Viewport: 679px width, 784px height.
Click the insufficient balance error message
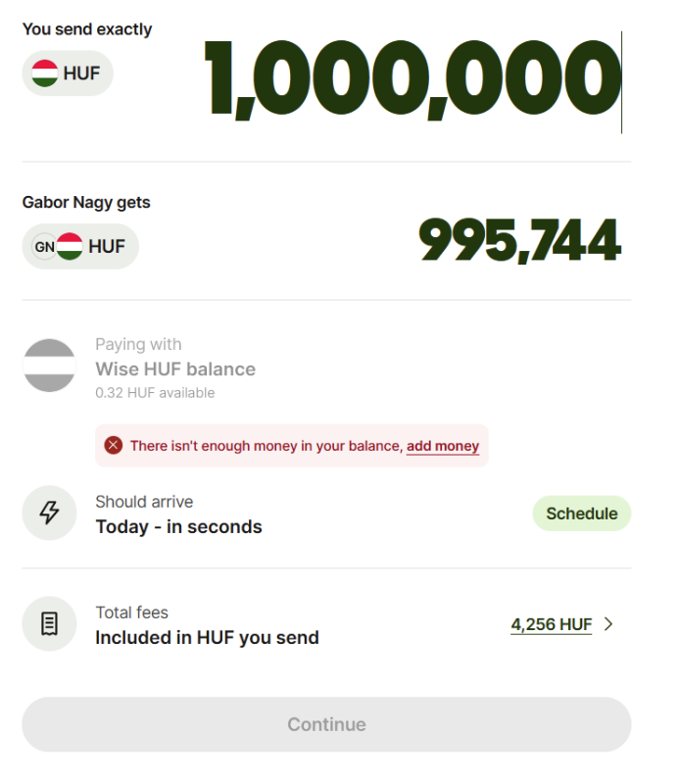pos(292,446)
